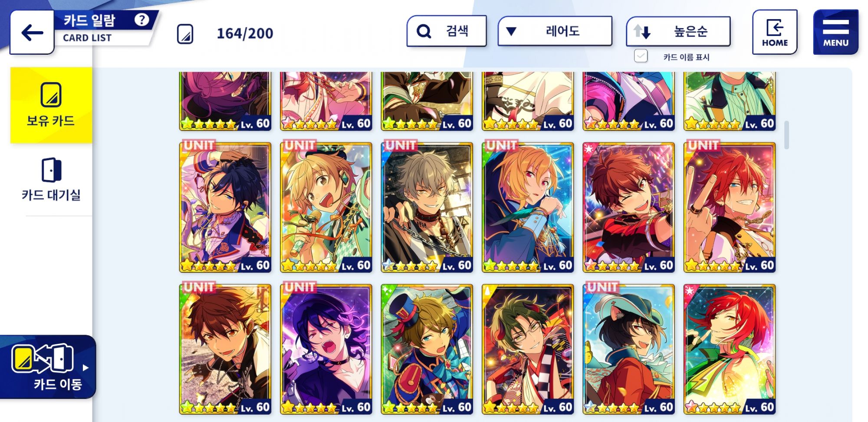Image resolution: width=868 pixels, height=422 pixels.
Task: Select the purple-haired singing character card
Action: [x=326, y=349]
